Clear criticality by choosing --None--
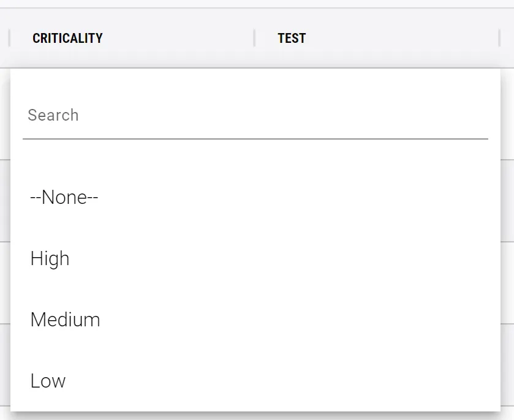Screen dimensions: 514x420 tap(64, 198)
